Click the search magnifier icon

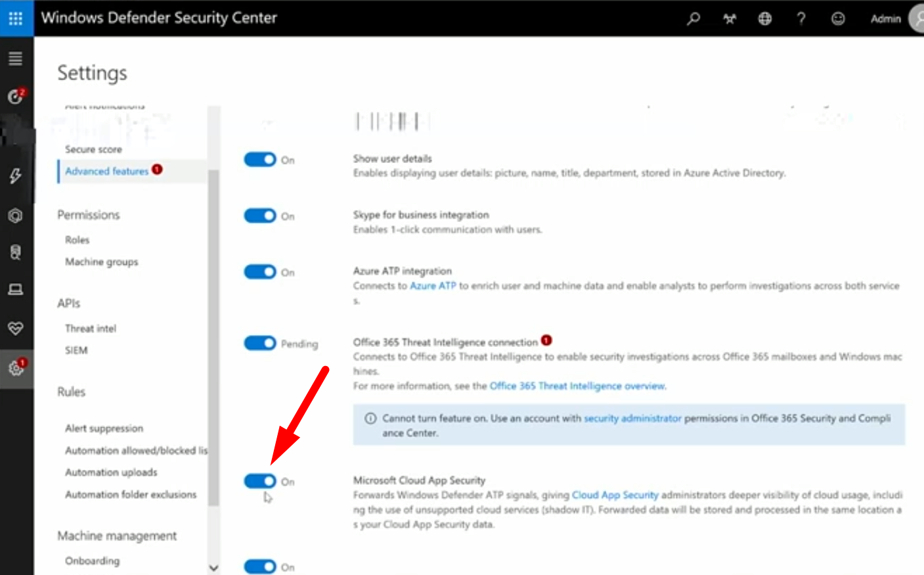pos(693,18)
